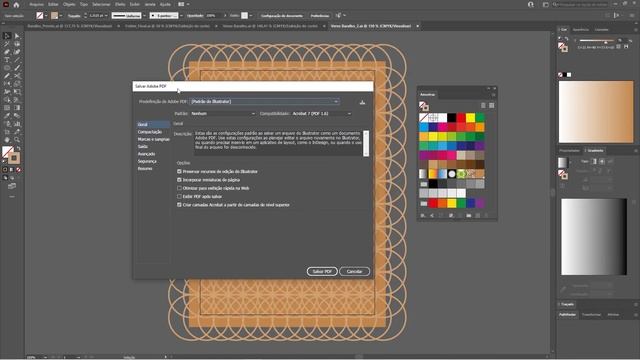Click the edit toolbar three dots icon
640x360 pixels.
click(12, 196)
